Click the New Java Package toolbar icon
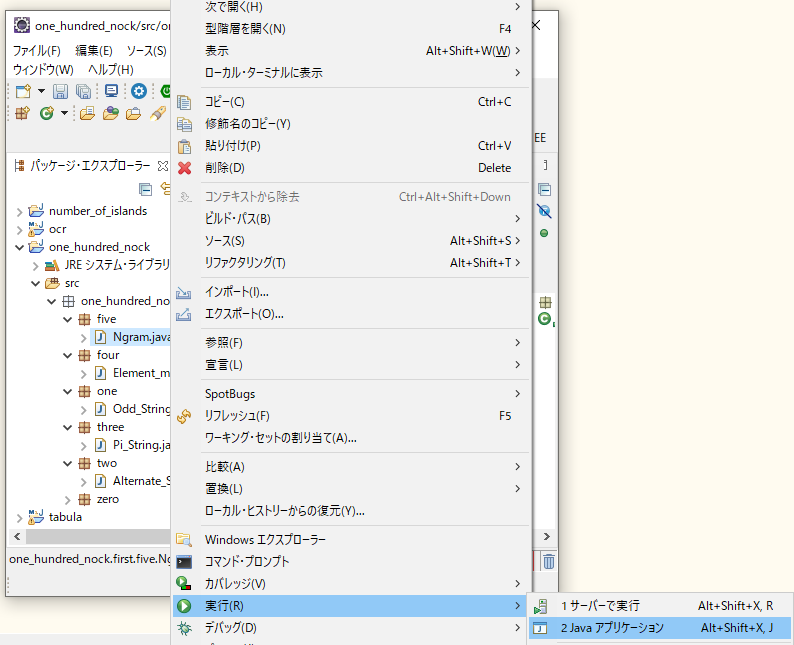The width and height of the screenshot is (794, 645). click(x=22, y=113)
